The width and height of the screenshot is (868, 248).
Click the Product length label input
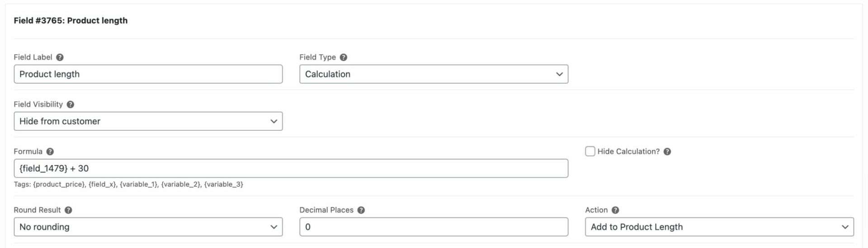pos(148,74)
